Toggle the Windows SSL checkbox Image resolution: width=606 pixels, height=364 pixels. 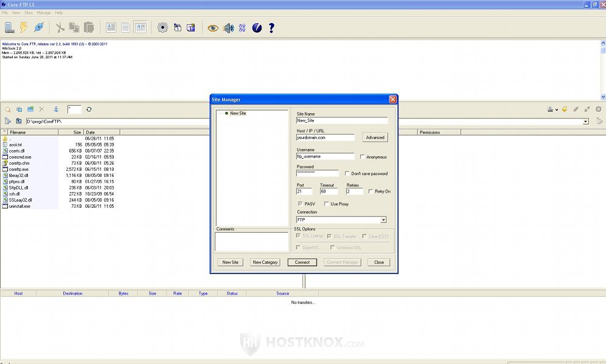click(x=332, y=247)
